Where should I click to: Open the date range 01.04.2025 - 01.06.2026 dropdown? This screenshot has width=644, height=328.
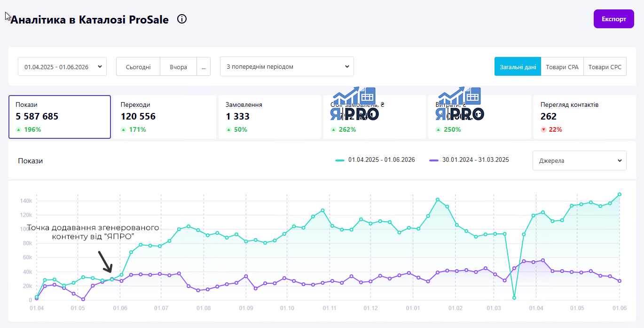coord(63,67)
